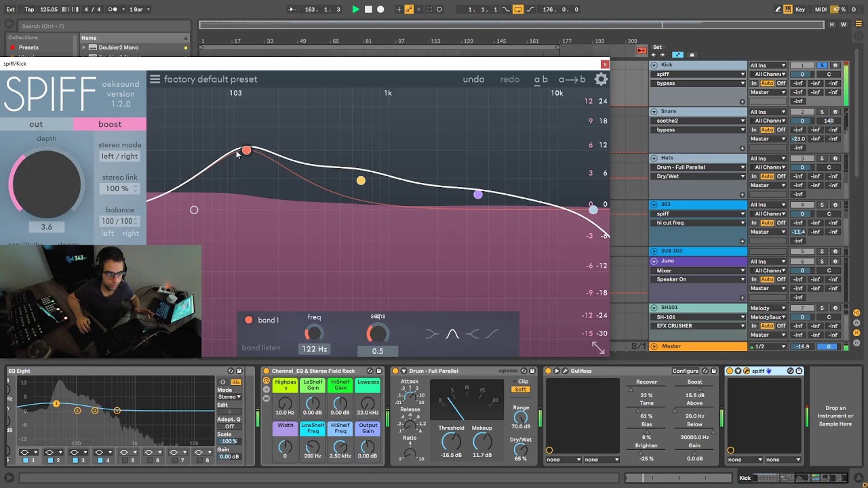The width and height of the screenshot is (868, 488).
Task: Stop playback with the square stop button
Action: 368,9
